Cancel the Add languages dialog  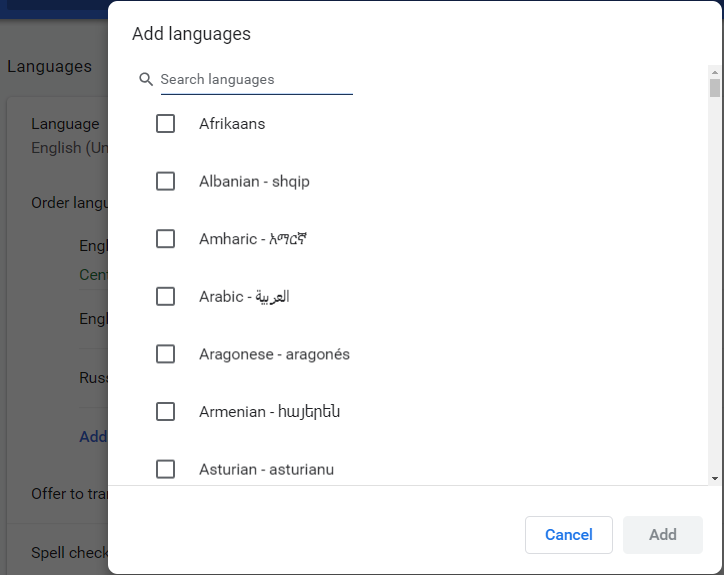point(569,535)
